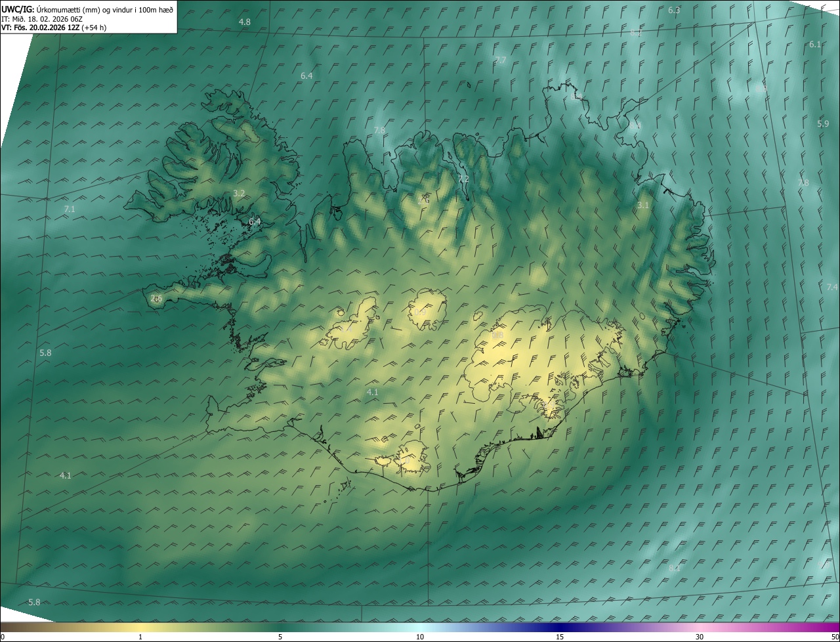Click the valid time line "VT: Fös. 20.02.2026 12Z (+54 h)"
840x642 pixels.
pyautogui.click(x=54, y=28)
